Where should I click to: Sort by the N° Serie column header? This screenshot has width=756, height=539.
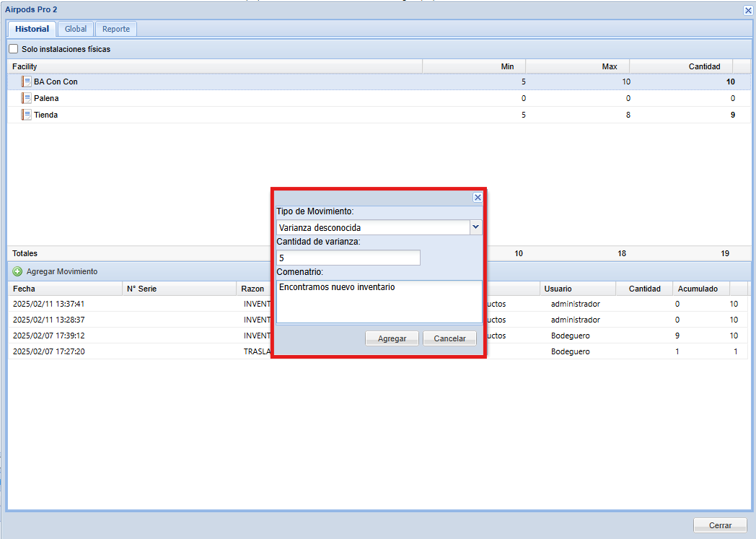[x=180, y=289]
